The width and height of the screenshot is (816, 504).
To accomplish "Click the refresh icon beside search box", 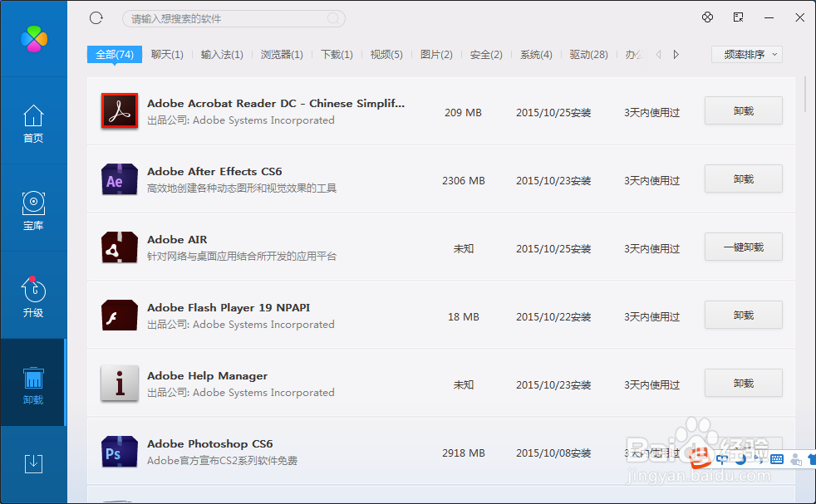I will (96, 18).
